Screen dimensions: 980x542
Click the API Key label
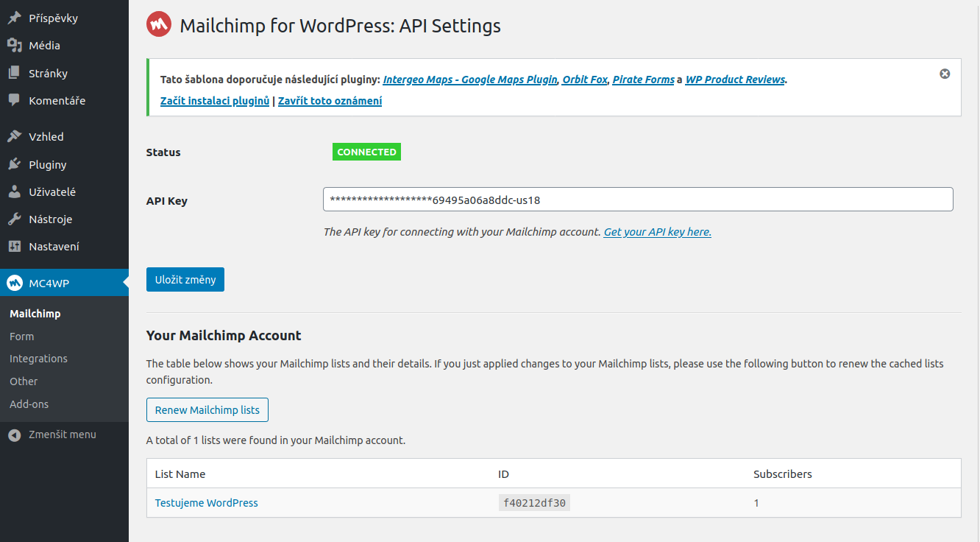click(x=167, y=201)
